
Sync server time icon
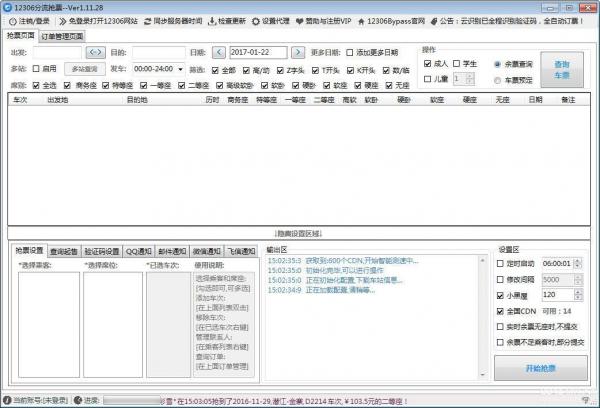point(148,21)
